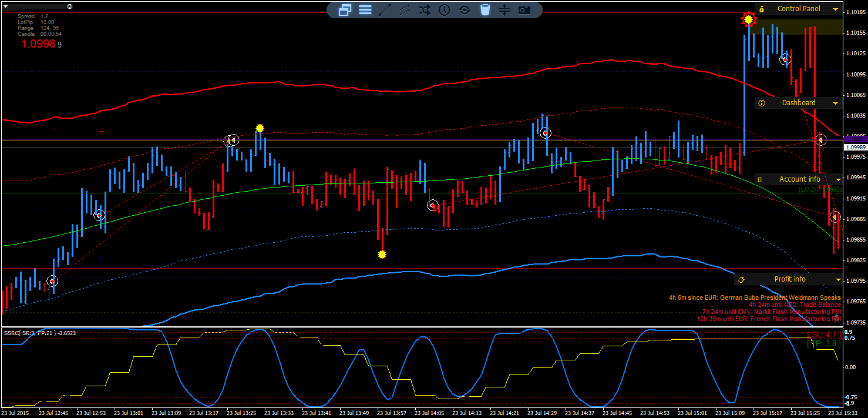
Task: Click the clock icon in toolbar
Action: 445,9
